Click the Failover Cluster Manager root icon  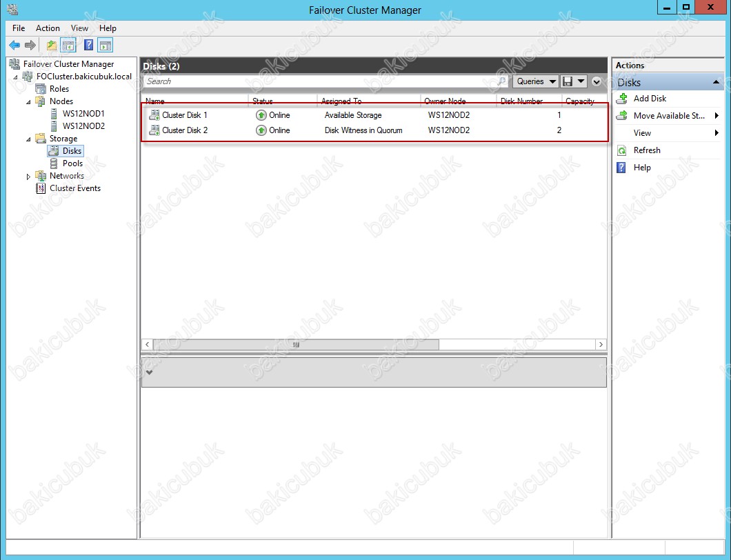[x=14, y=64]
